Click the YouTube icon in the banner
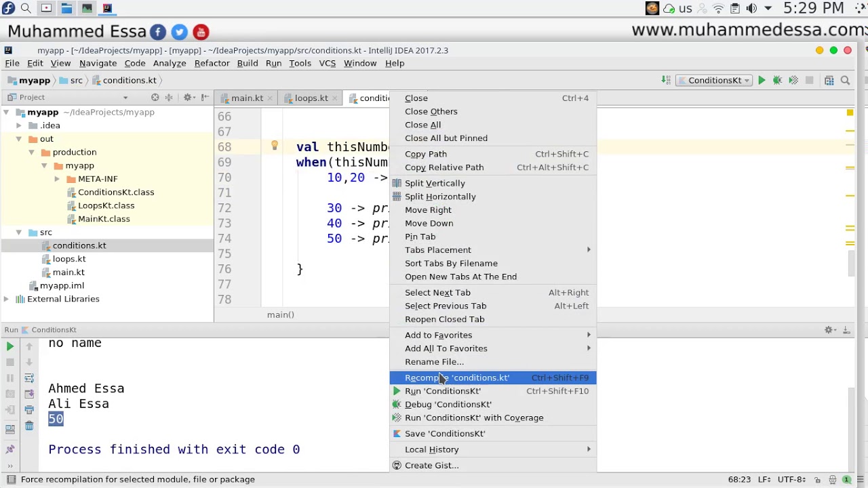Image resolution: width=868 pixels, height=488 pixels. [x=201, y=32]
